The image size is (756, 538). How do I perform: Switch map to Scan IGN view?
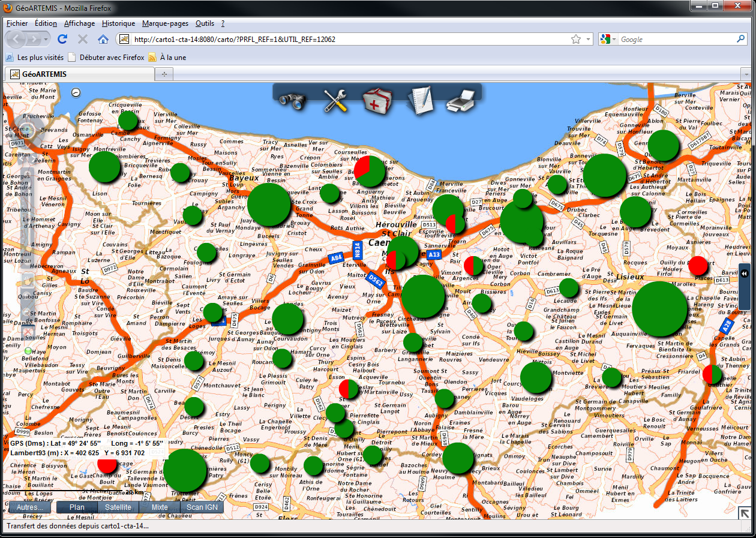202,507
